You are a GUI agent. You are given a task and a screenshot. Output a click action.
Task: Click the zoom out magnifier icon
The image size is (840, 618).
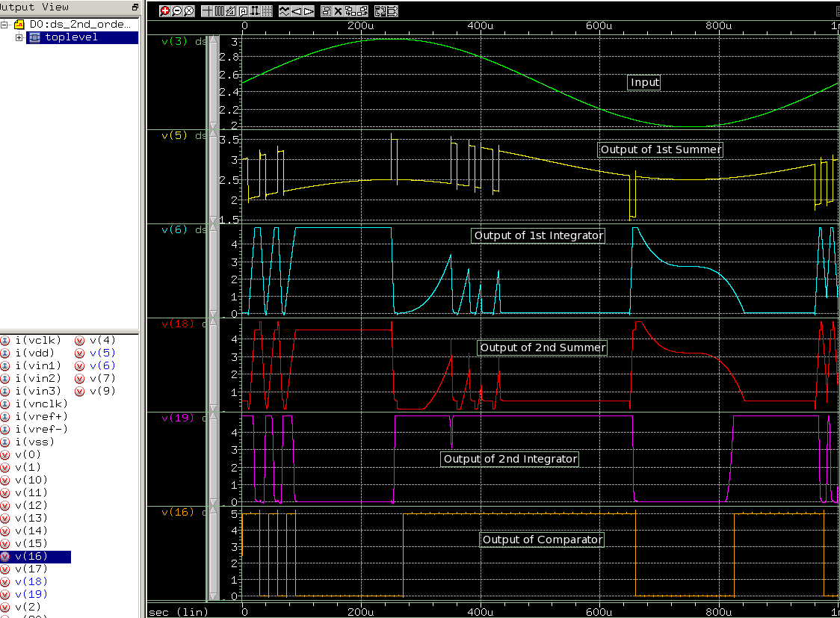[x=177, y=11]
